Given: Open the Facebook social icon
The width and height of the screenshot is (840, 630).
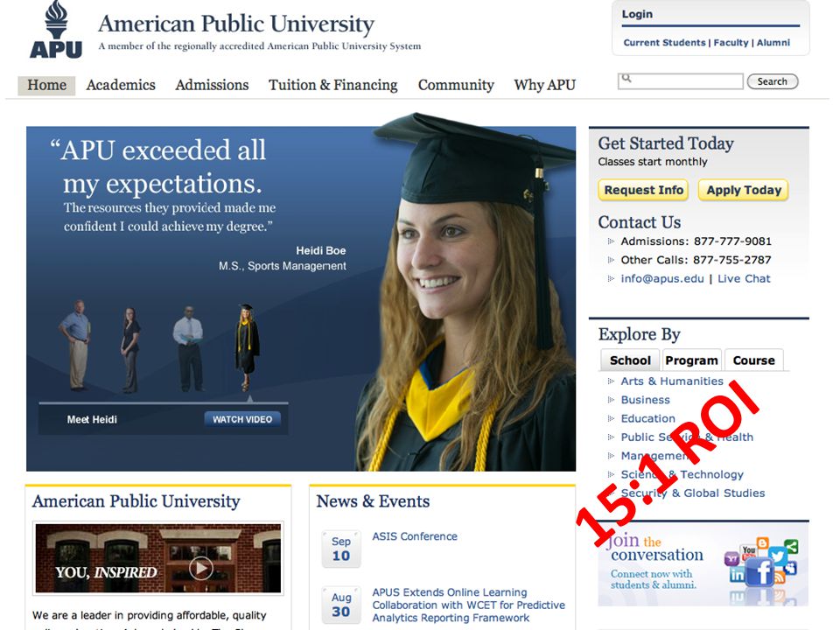Looking at the screenshot, I should 759,571.
